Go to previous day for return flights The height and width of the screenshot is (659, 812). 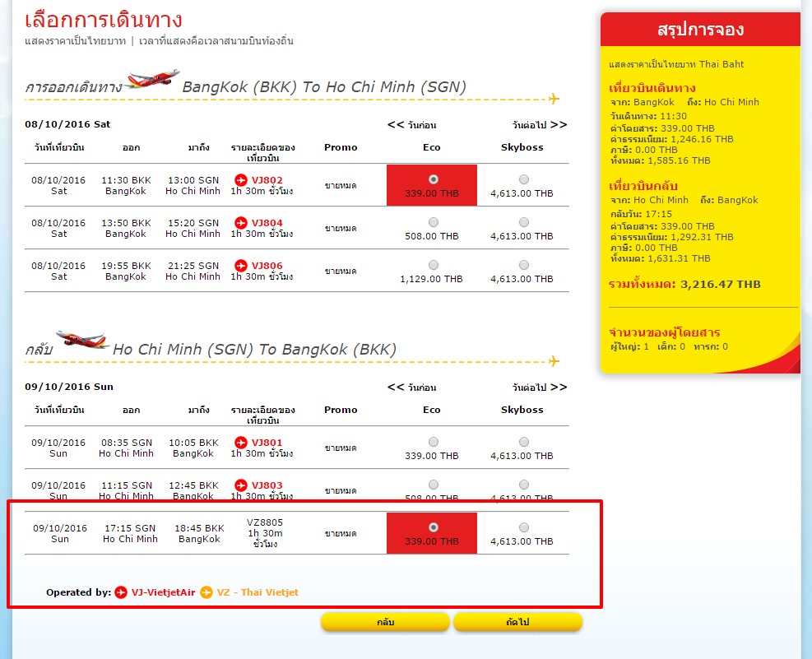(x=412, y=388)
